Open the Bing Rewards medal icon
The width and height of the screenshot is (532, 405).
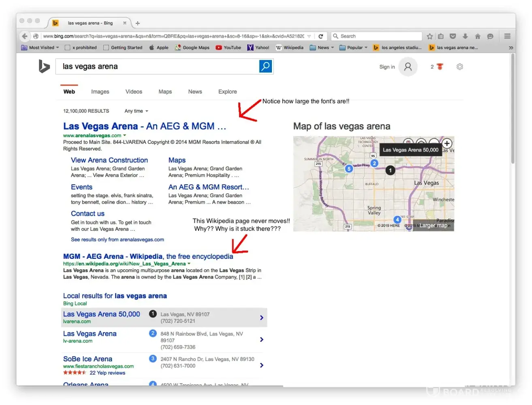[x=440, y=67]
